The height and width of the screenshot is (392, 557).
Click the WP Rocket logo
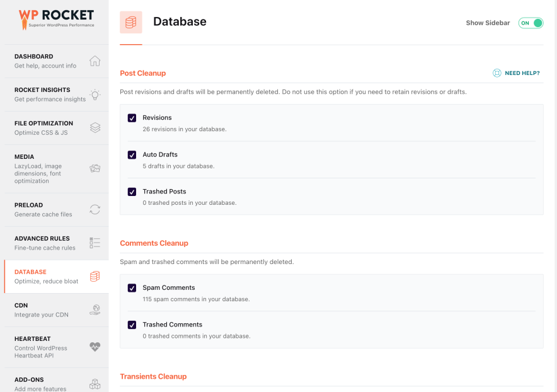(55, 18)
